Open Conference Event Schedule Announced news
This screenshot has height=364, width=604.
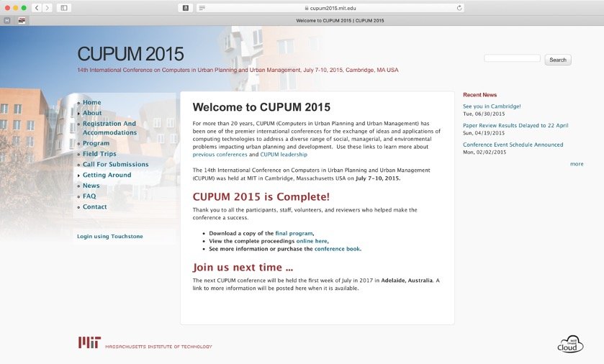(513, 145)
